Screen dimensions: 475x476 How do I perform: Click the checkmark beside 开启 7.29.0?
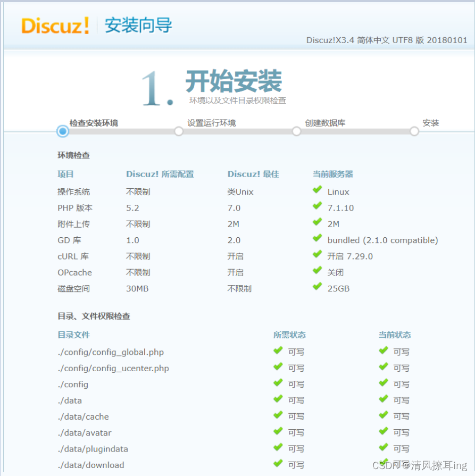pos(318,254)
